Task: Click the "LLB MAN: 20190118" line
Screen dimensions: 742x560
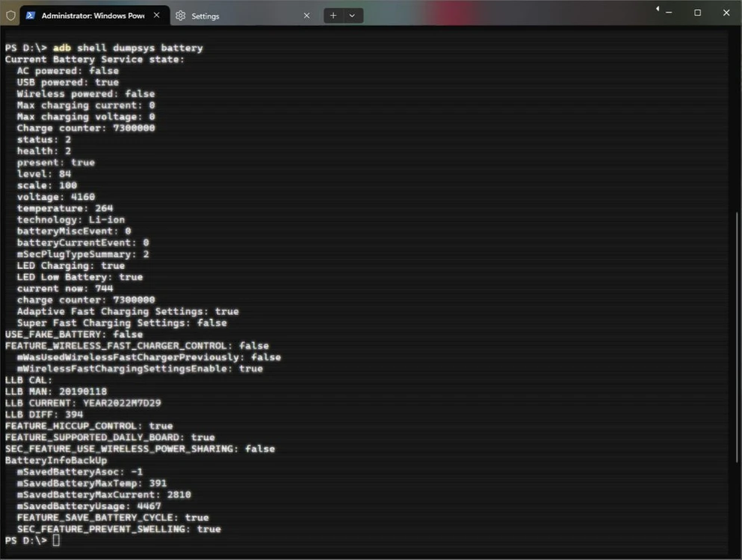Action: [56, 391]
